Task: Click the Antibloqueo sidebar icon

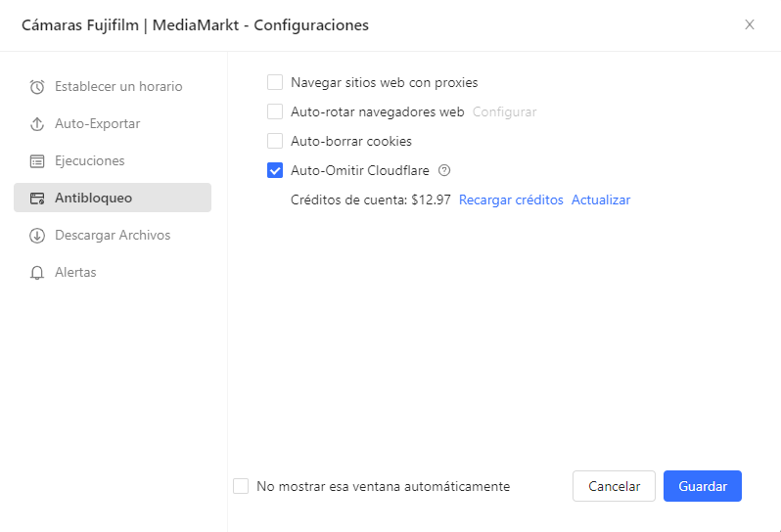Action: (37, 199)
